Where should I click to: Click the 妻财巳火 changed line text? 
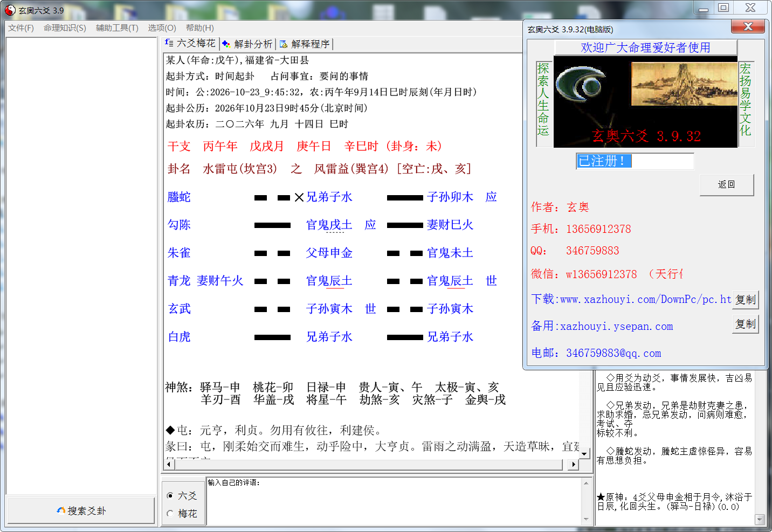[450, 225]
